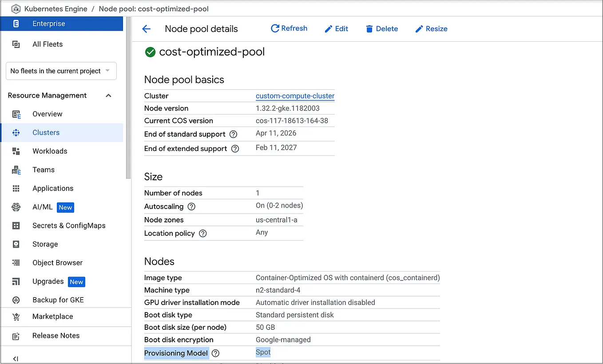Open the Release Notes menu entry
This screenshot has width=603, height=364.
point(56,336)
